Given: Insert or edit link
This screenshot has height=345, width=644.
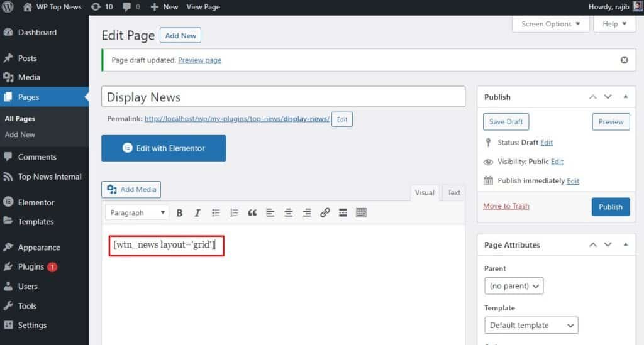Looking at the screenshot, I should pos(325,213).
